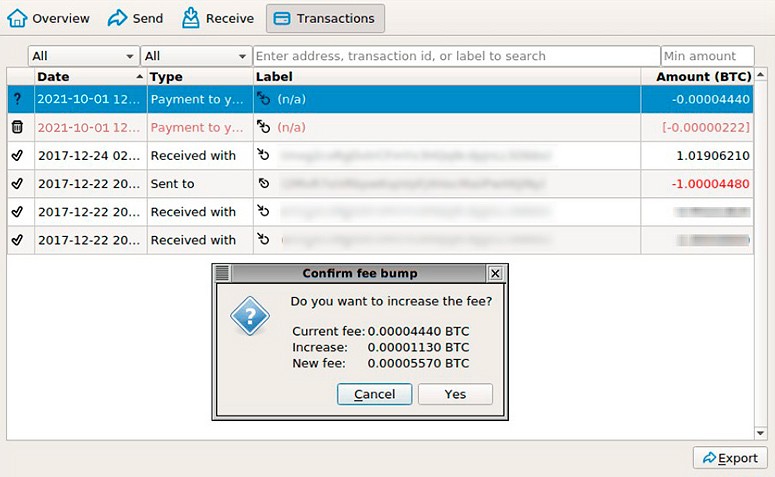The height and width of the screenshot is (477, 775).
Task: Click the Sent to type cell
Action: (200, 183)
